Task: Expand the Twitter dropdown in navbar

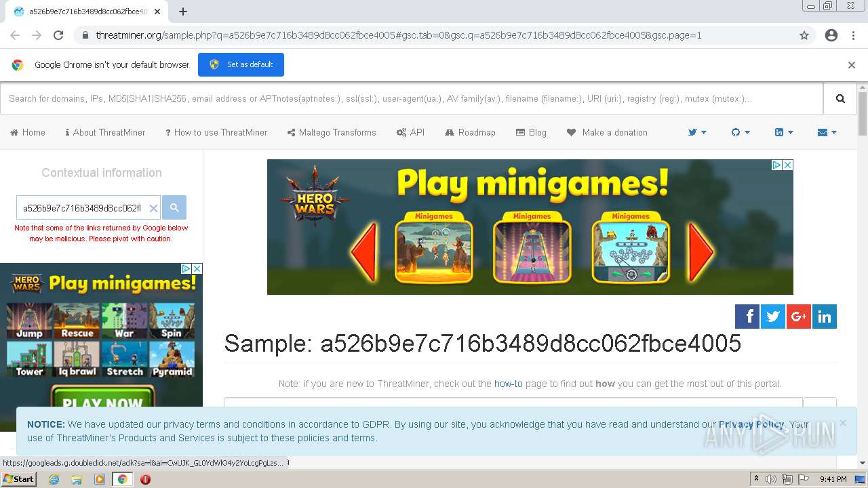Action: [697, 132]
